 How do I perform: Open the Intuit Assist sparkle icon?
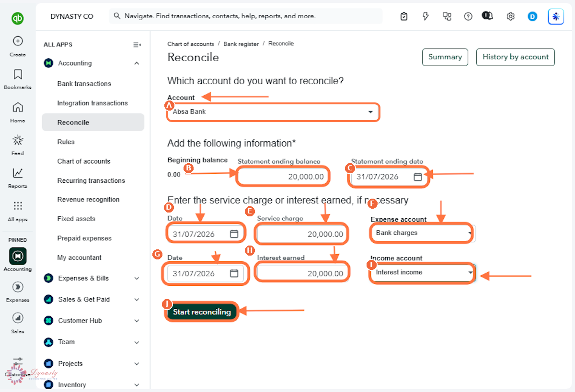click(x=556, y=16)
